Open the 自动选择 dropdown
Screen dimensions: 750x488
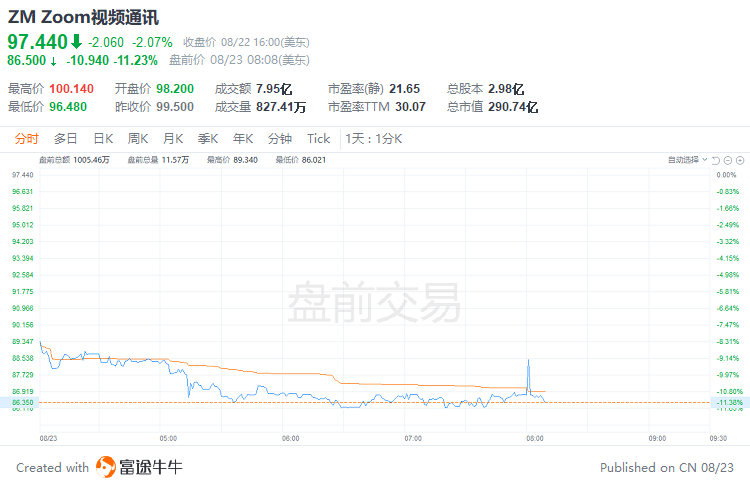tap(687, 160)
